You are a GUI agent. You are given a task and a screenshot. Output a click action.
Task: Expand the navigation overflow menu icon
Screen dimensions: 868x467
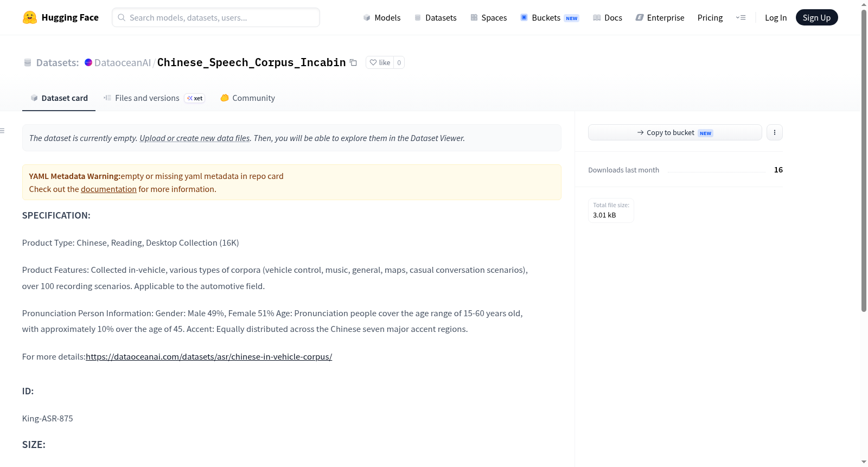[741, 17]
